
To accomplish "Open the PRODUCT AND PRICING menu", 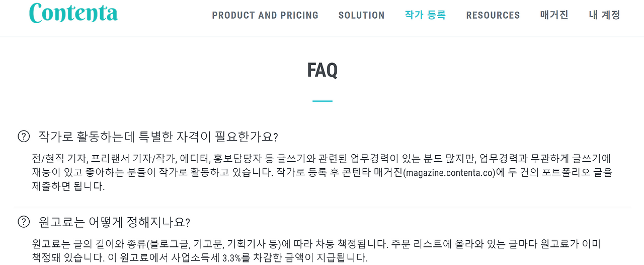I will (265, 15).
